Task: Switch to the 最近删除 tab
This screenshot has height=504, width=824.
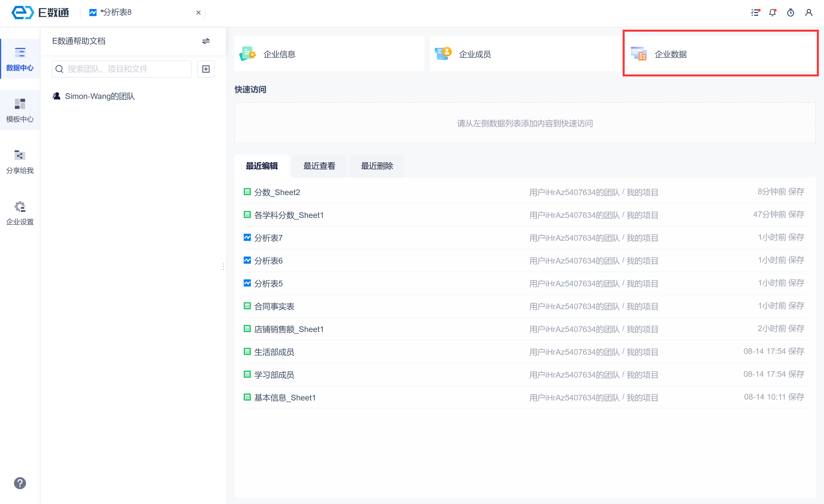Action: (x=376, y=166)
